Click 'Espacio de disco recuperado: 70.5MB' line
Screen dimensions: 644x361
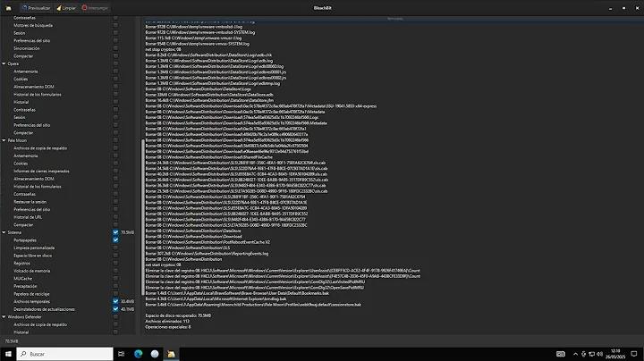tap(178, 315)
